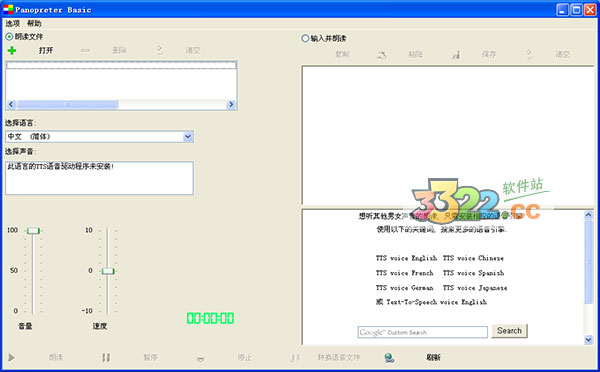Click the browser pane down scroll arrow
The height and width of the screenshot is (372, 600).
(x=588, y=339)
